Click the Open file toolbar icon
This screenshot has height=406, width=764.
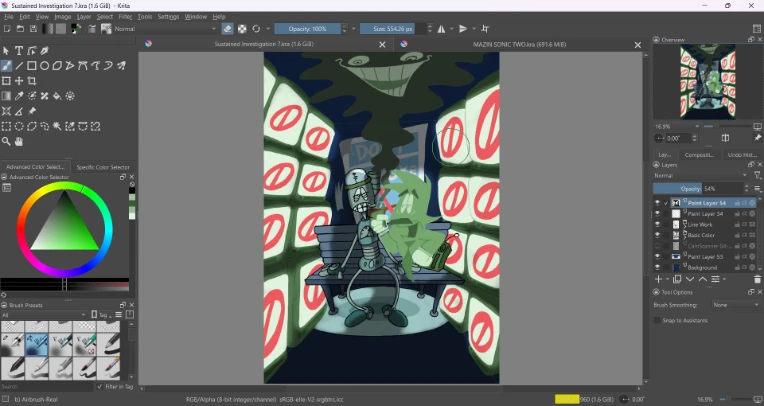click(20, 29)
